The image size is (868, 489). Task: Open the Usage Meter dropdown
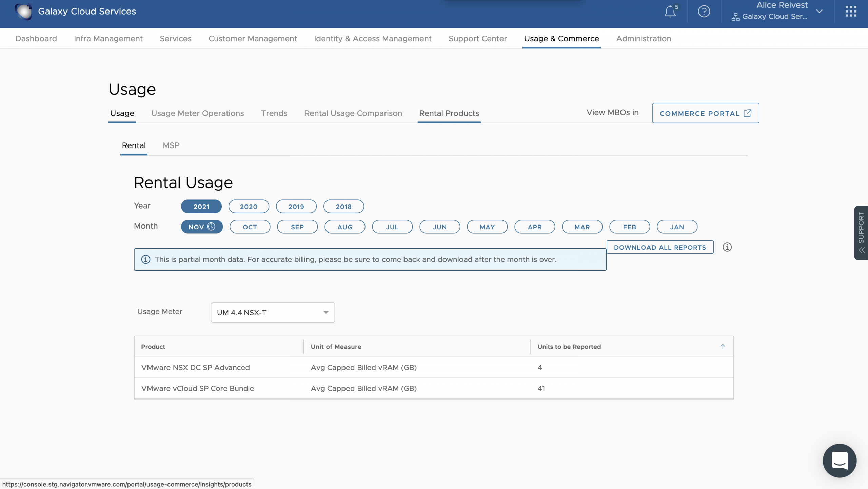click(273, 313)
